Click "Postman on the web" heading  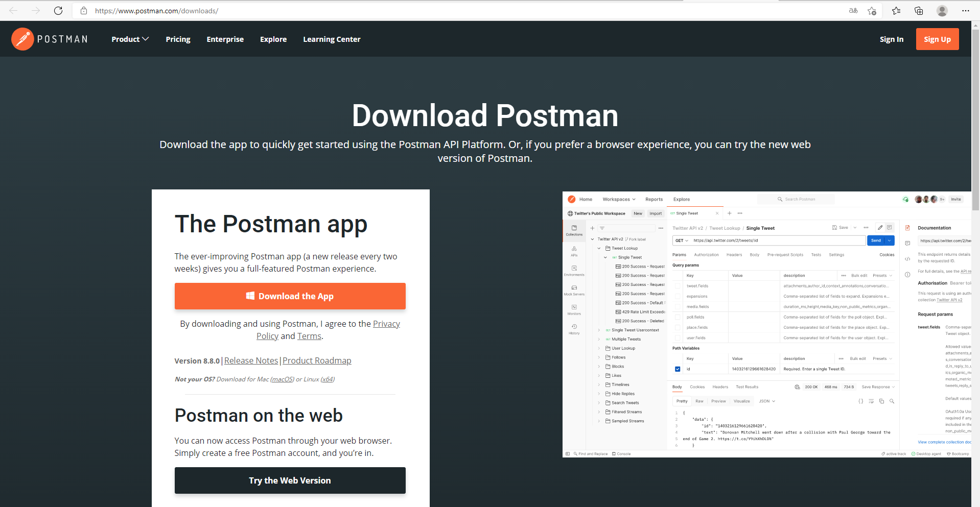259,416
